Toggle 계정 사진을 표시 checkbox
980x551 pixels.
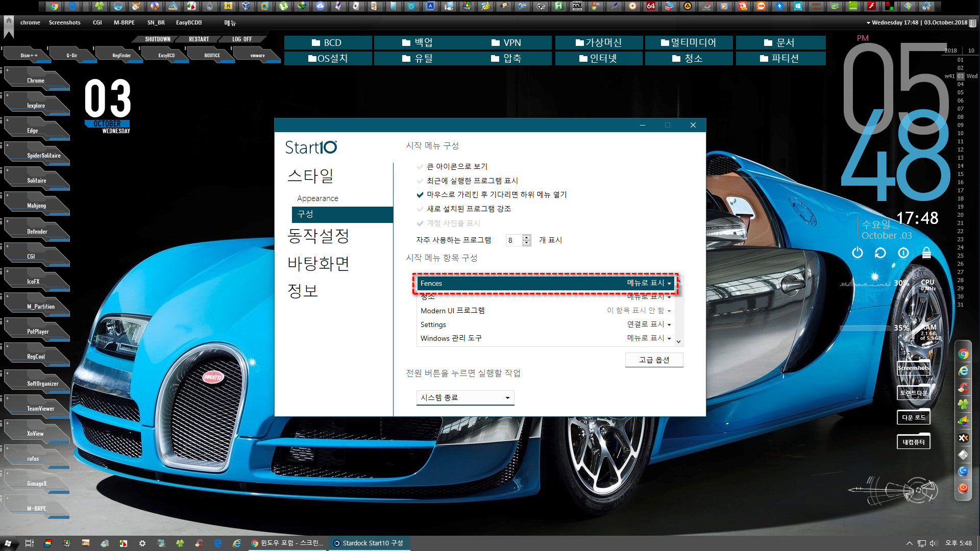[x=420, y=223]
